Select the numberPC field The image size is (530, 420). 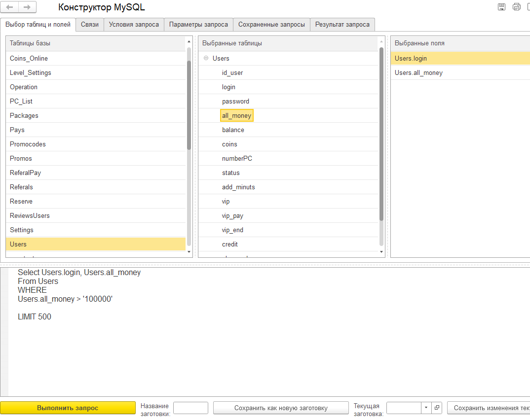coord(237,158)
